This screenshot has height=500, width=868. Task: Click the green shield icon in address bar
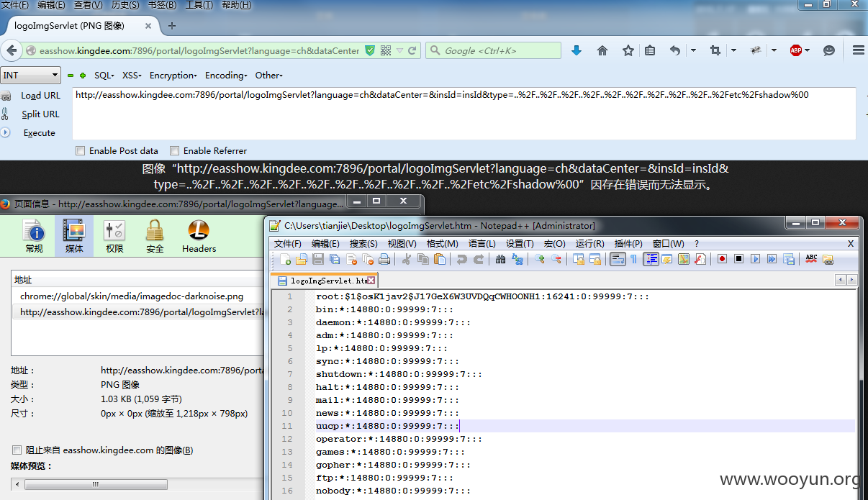pos(370,50)
